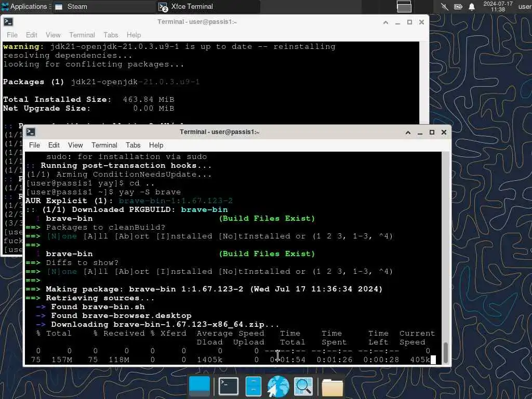The width and height of the screenshot is (532, 399).
Task: Open File menu in the background terminal
Action: click(12, 35)
